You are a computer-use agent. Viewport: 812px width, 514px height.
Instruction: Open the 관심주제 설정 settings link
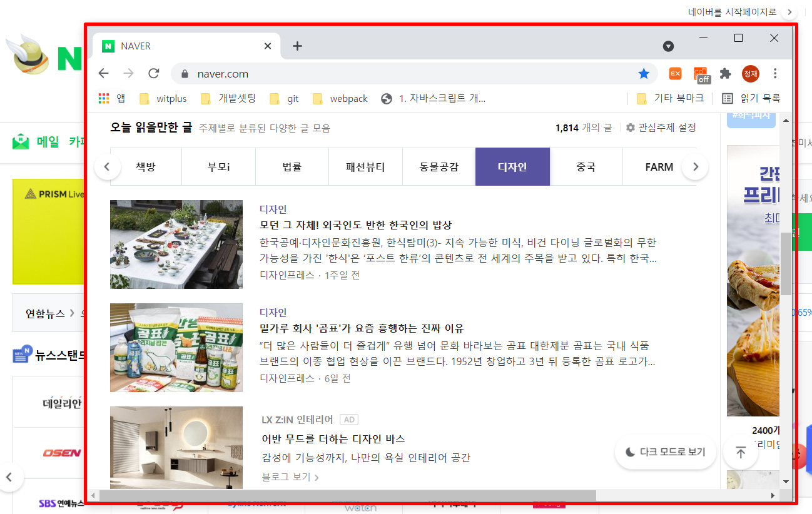[661, 128]
